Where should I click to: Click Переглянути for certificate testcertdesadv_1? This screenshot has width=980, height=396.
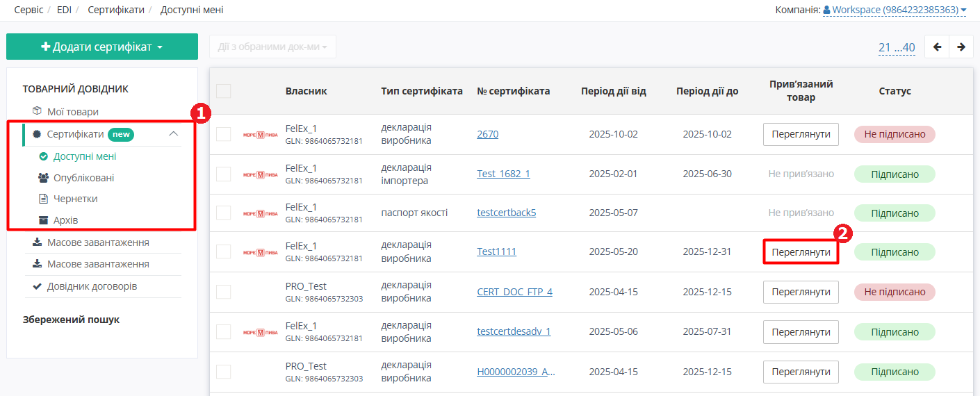(x=801, y=332)
